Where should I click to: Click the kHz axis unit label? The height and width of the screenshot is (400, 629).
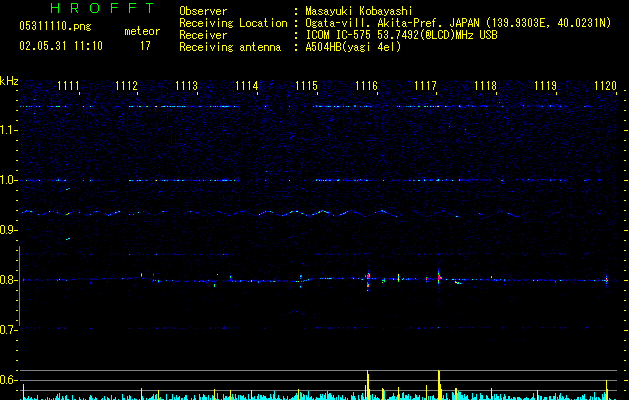(9, 80)
